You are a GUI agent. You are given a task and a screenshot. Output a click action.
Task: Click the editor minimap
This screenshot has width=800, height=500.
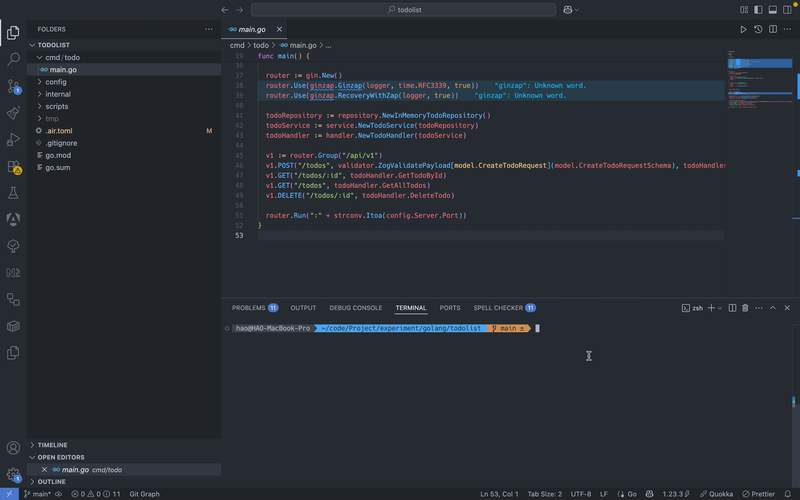click(x=760, y=79)
